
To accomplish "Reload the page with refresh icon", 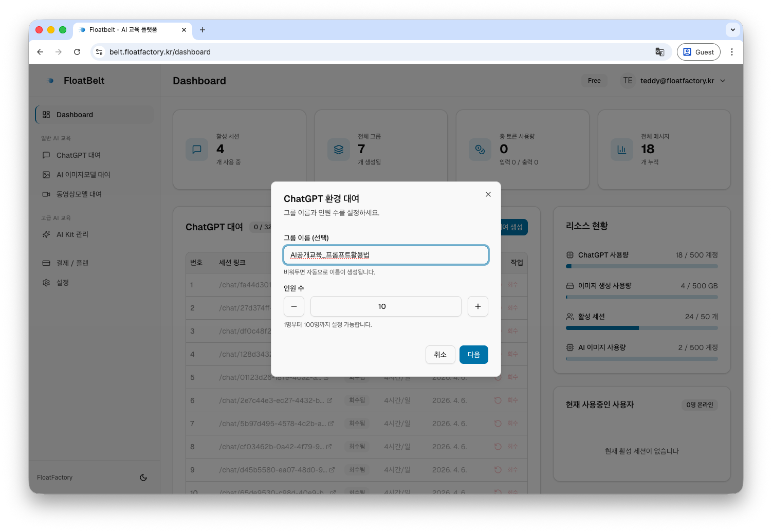I will click(77, 52).
